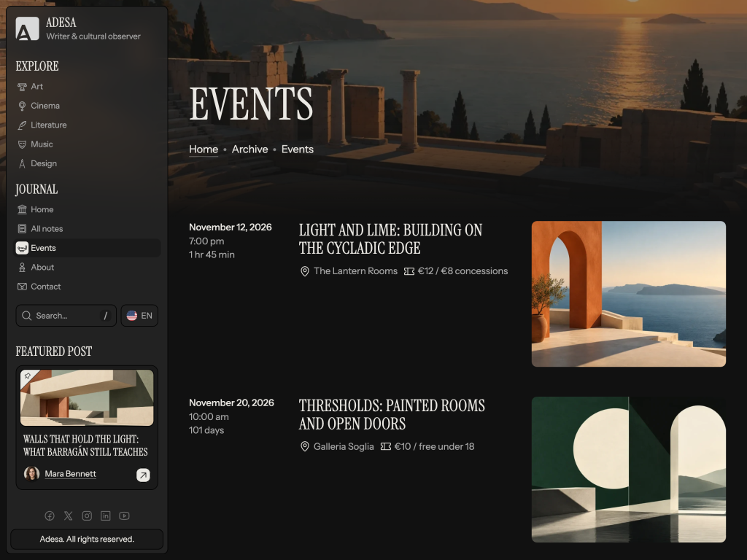Click Mara Bennett author link
The width and height of the screenshot is (747, 560).
click(71, 474)
